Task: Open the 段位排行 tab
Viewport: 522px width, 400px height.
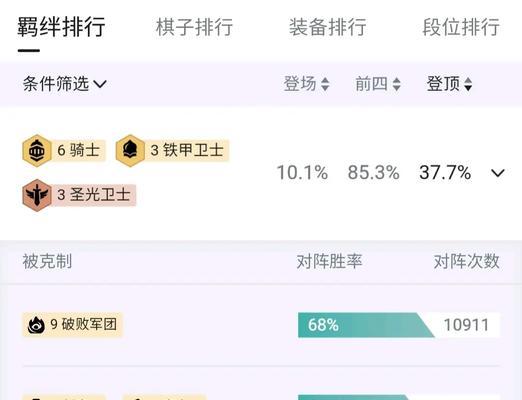Action: [x=461, y=27]
